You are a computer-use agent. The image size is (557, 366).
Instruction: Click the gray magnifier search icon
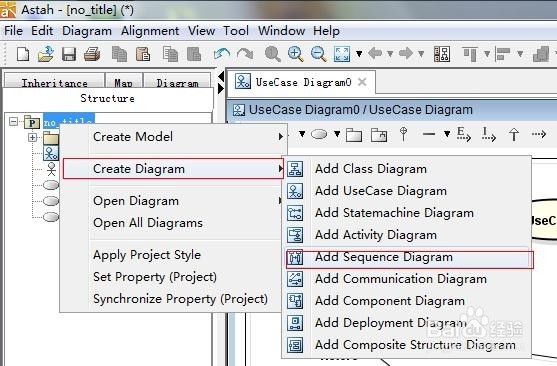[273, 54]
